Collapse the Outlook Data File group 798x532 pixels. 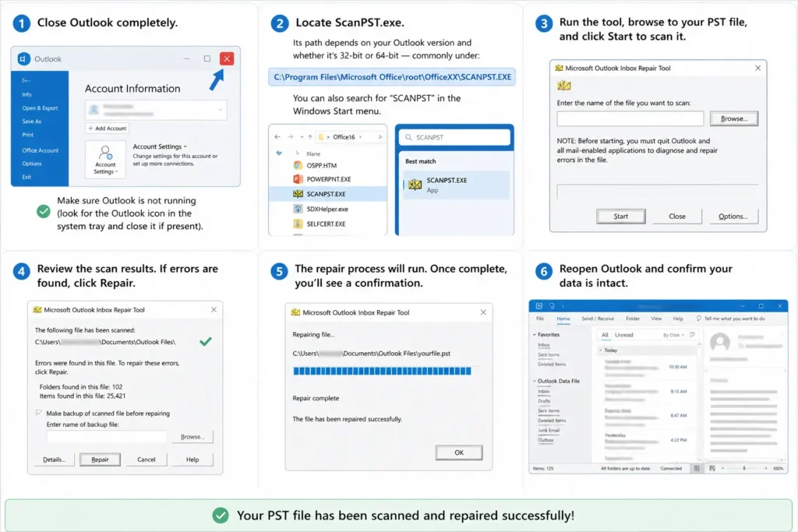point(535,381)
